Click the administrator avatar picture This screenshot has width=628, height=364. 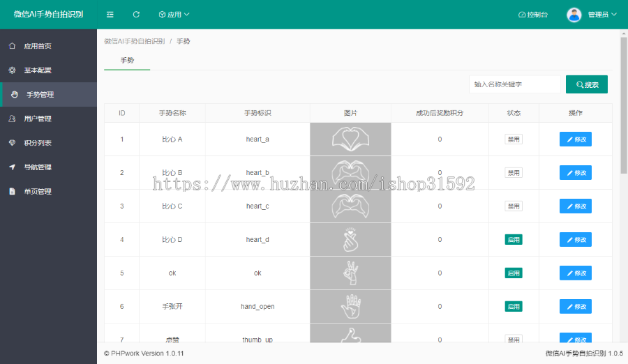(x=574, y=15)
